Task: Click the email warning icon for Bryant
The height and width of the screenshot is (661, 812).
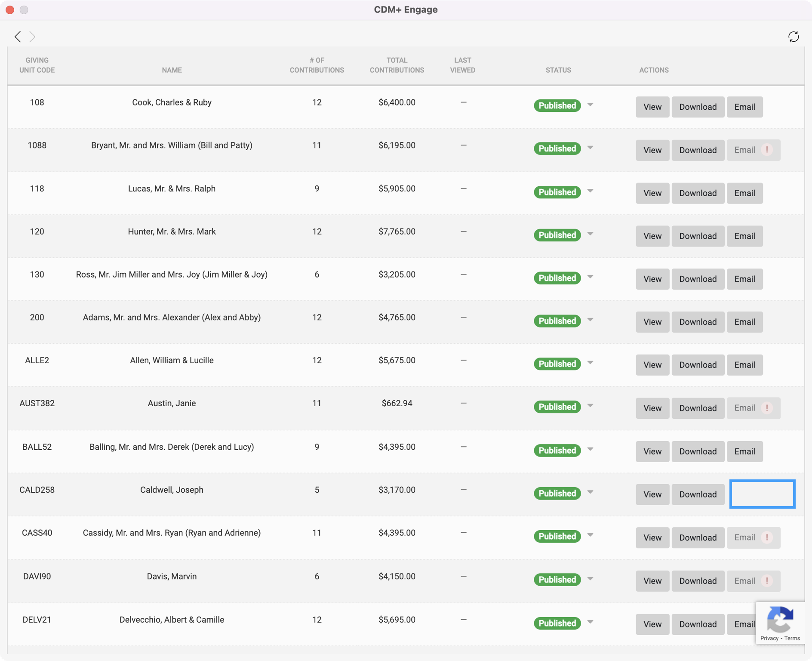Action: pyautogui.click(x=767, y=150)
